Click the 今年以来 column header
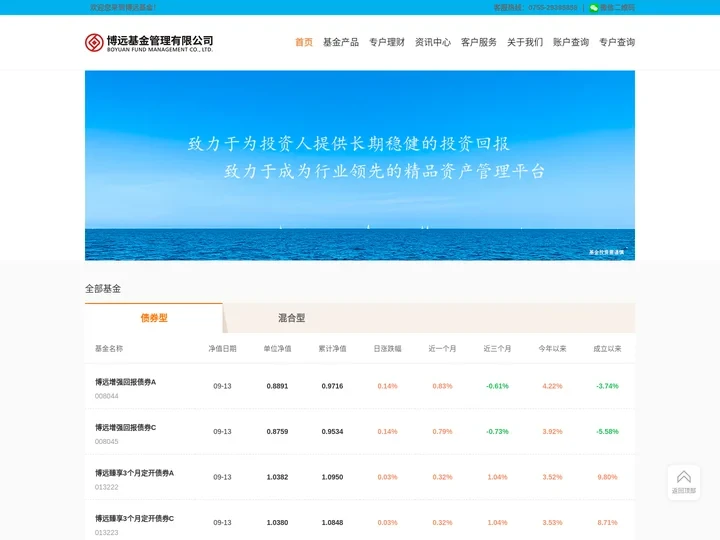 tap(552, 349)
